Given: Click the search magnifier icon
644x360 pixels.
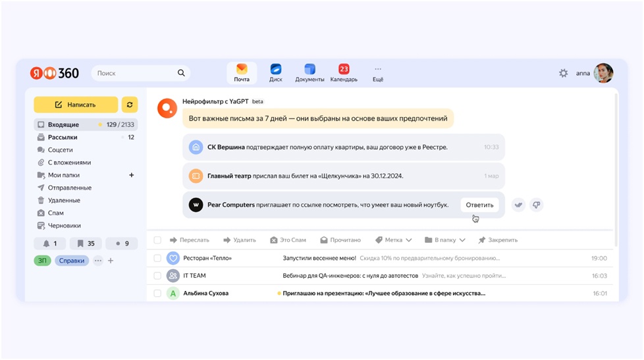Looking at the screenshot, I should coord(181,73).
